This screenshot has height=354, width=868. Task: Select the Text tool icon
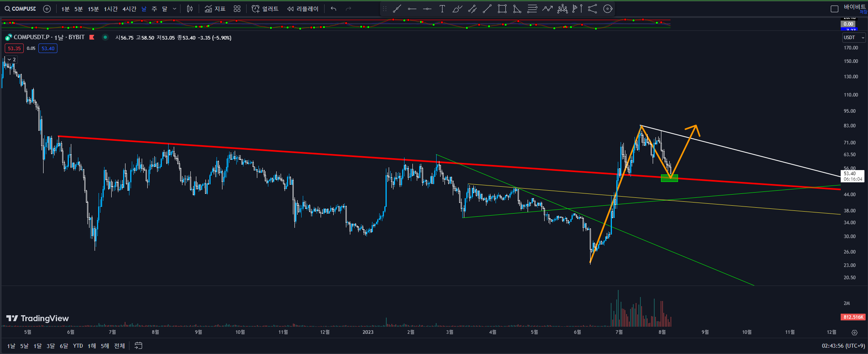tap(442, 9)
